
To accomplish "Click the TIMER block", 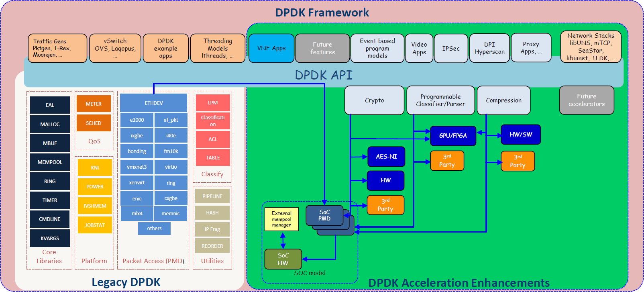I will 50,200.
